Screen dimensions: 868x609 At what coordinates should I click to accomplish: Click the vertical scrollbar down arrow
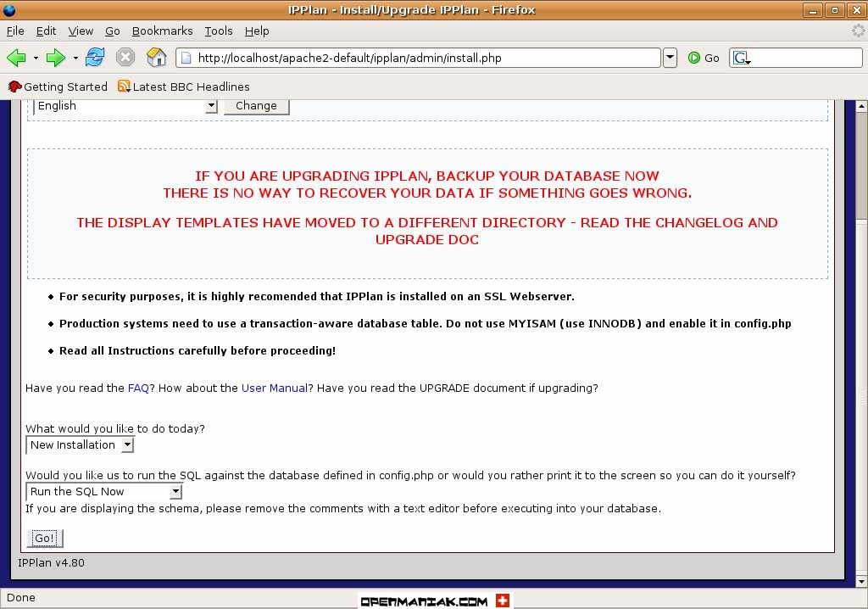[x=861, y=581]
